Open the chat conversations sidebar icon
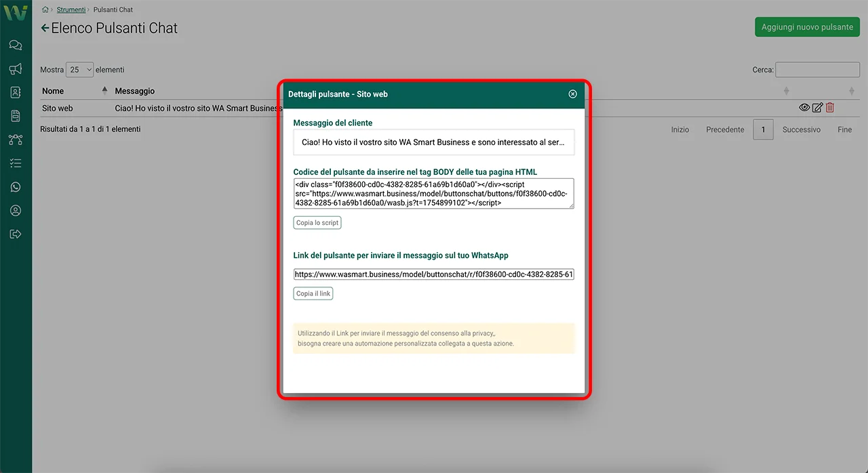This screenshot has height=473, width=868. click(15, 45)
